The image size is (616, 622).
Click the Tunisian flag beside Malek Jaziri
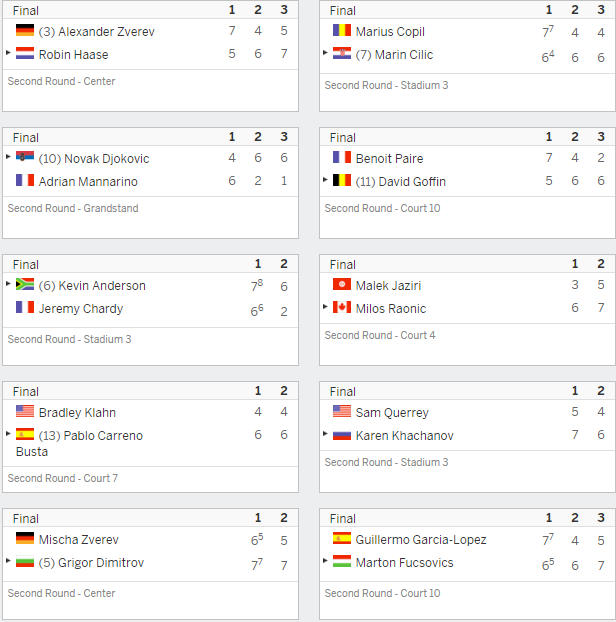tap(342, 284)
